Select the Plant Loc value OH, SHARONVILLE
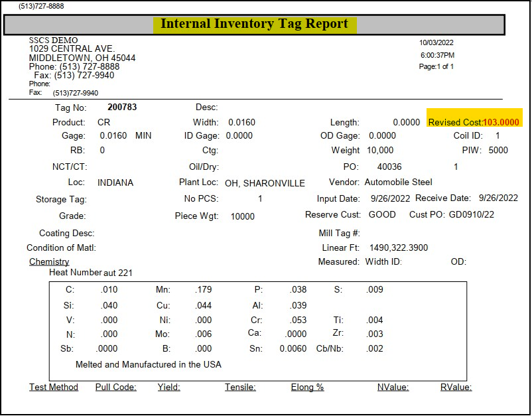The width and height of the screenshot is (532, 418). tap(265, 183)
